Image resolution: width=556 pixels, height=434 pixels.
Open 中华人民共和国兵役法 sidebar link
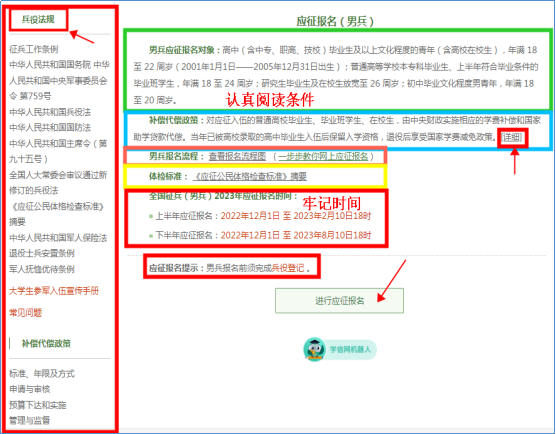(50, 112)
